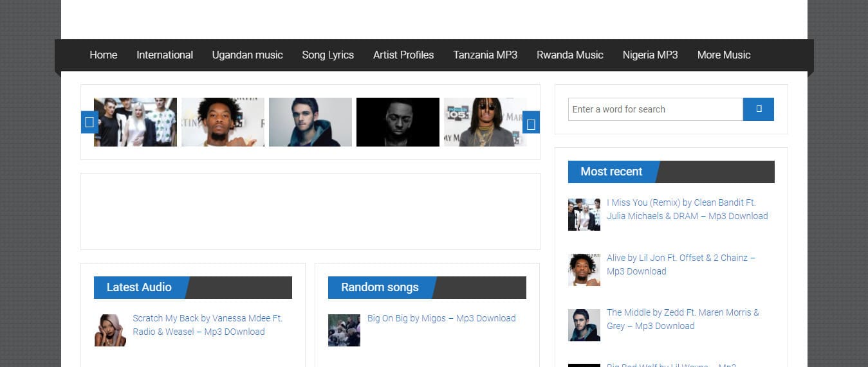Open Big On Big by Migos link
The image size is (868, 367).
coord(441,318)
